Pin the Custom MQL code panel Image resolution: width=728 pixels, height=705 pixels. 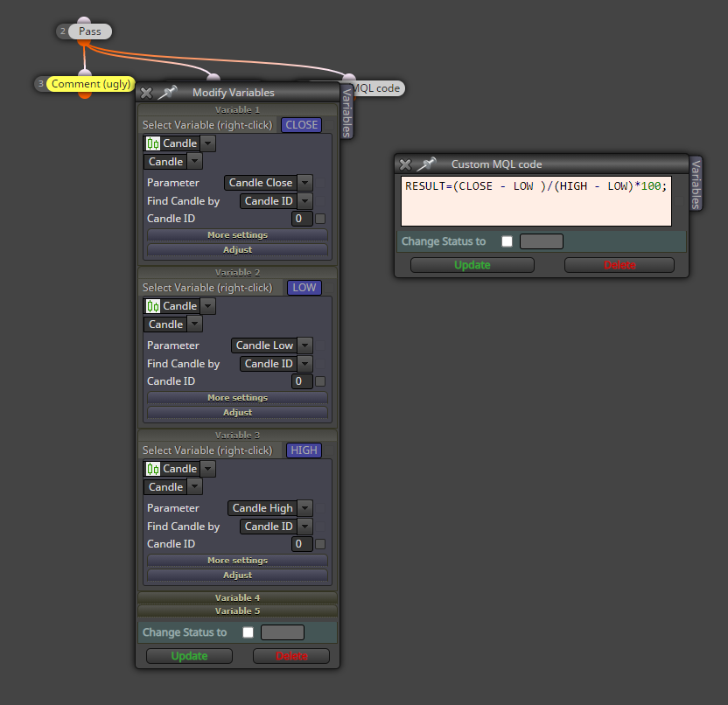point(427,164)
